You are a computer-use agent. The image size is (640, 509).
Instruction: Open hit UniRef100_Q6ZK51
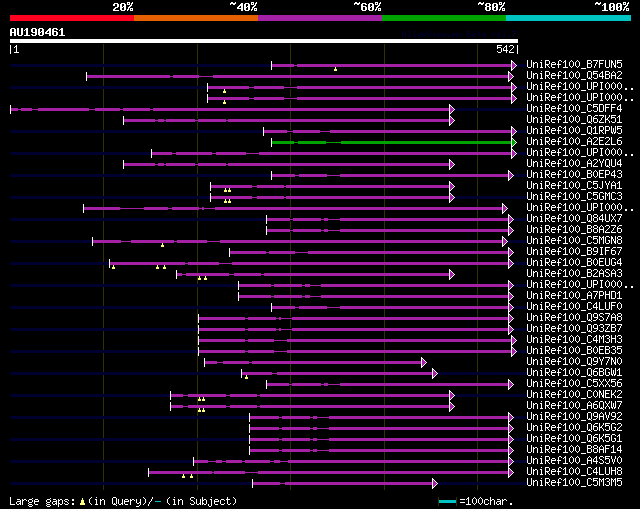(x=574, y=120)
